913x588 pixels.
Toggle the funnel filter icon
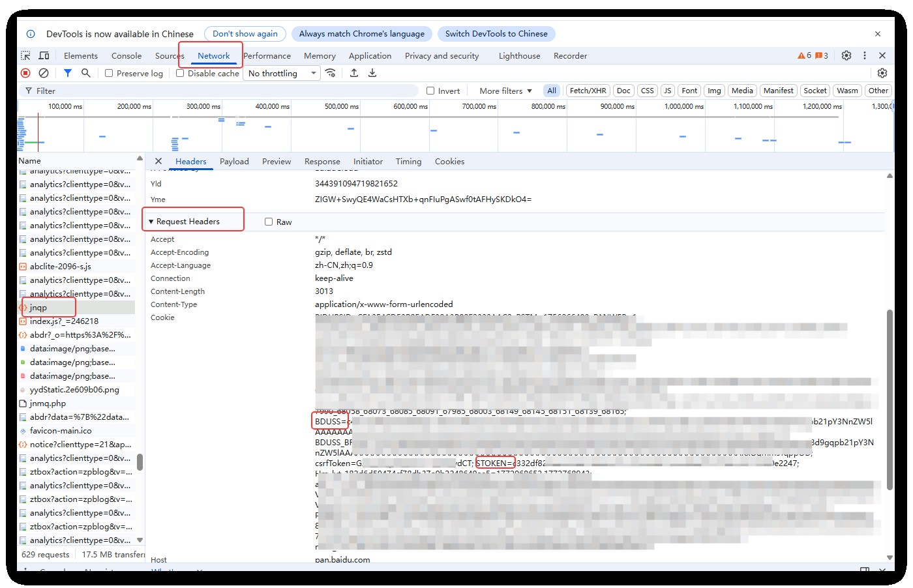click(x=67, y=73)
